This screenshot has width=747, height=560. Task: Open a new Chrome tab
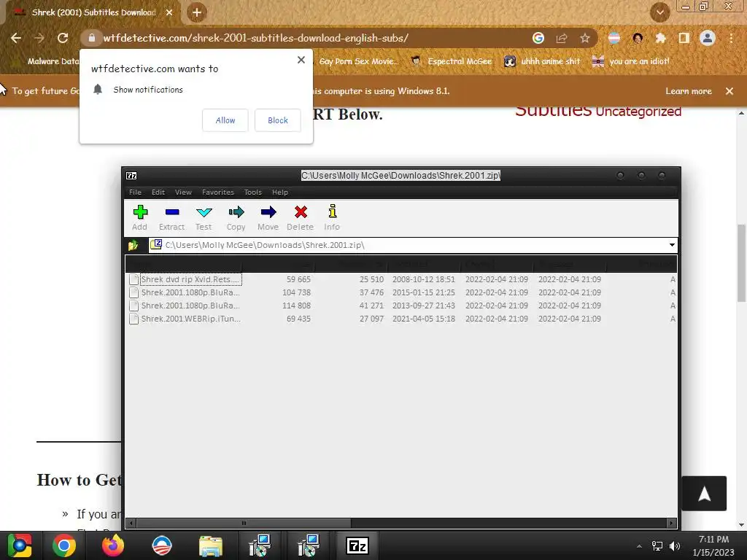click(x=197, y=12)
